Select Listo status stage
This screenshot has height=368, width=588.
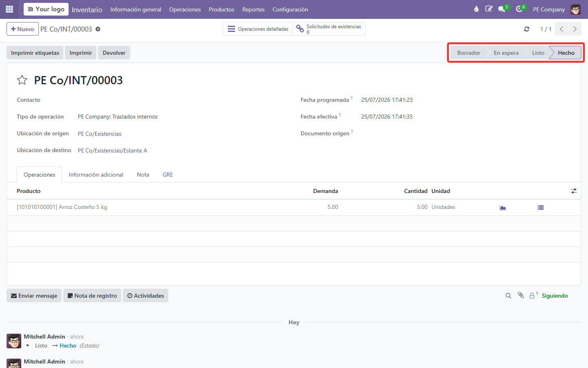point(538,53)
